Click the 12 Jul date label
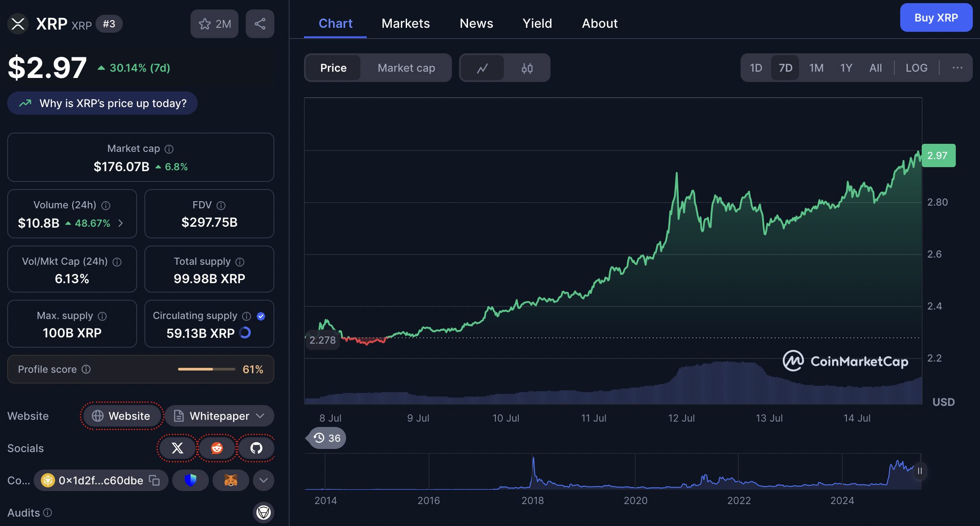Viewport: 980px width, 526px height. tap(681, 418)
